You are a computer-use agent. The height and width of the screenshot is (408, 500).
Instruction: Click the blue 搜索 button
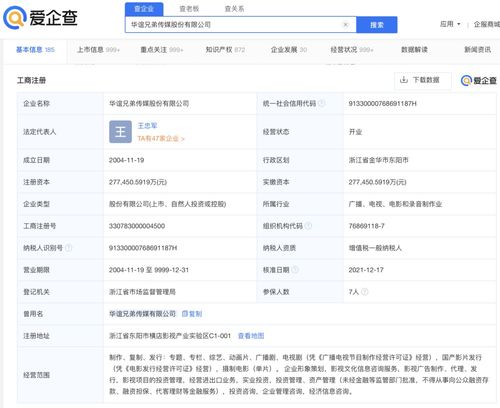377,25
